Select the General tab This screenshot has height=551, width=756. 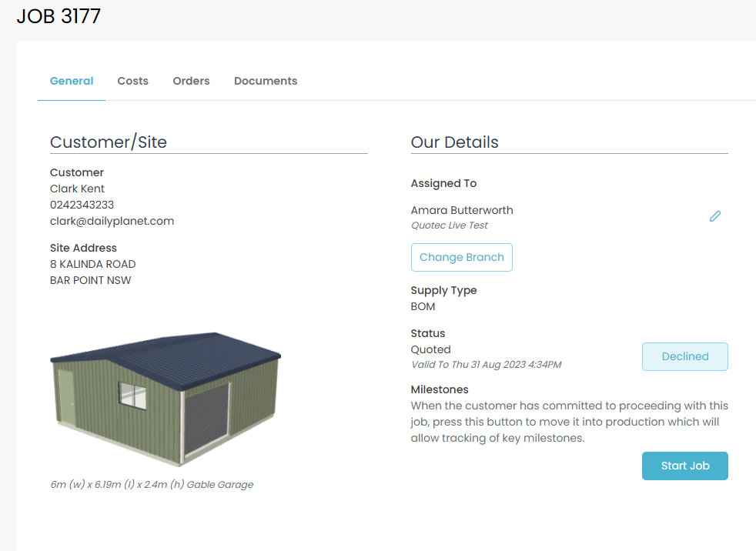[72, 81]
